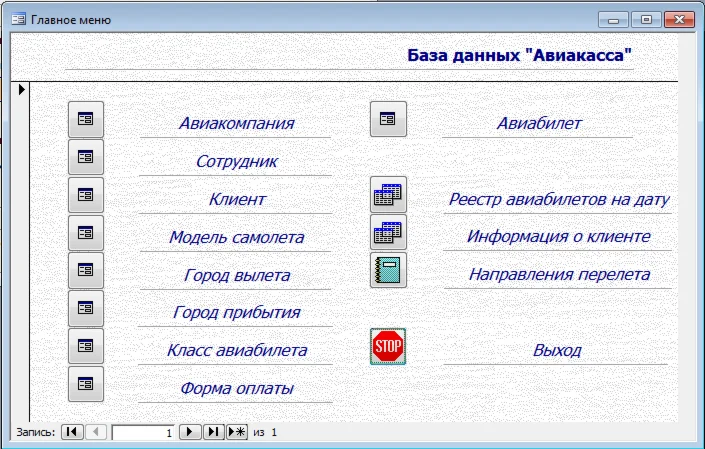Viewport: 705px width, 449px height.
Task: Go to the previous record
Action: click(x=96, y=432)
